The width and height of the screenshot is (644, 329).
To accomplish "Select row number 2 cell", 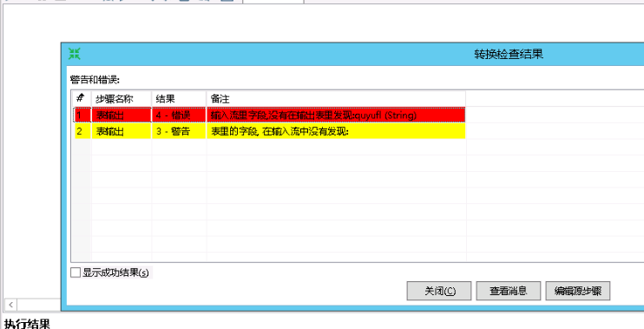I will 82,131.
